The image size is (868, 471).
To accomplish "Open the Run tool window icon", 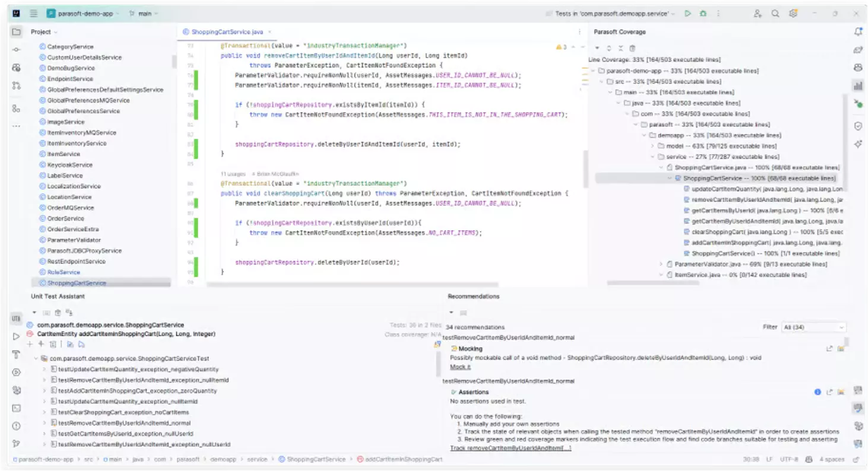I will coord(17,336).
